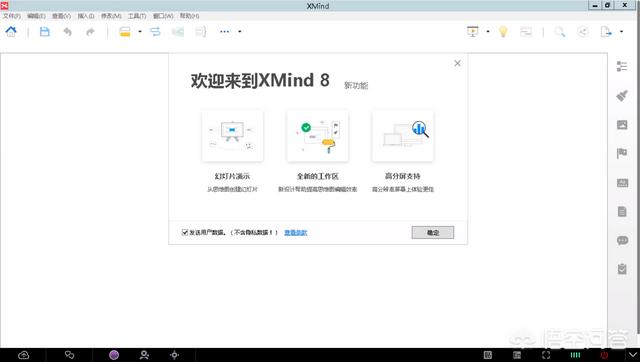
Task: Click the Save disk icon
Action: pos(44,32)
